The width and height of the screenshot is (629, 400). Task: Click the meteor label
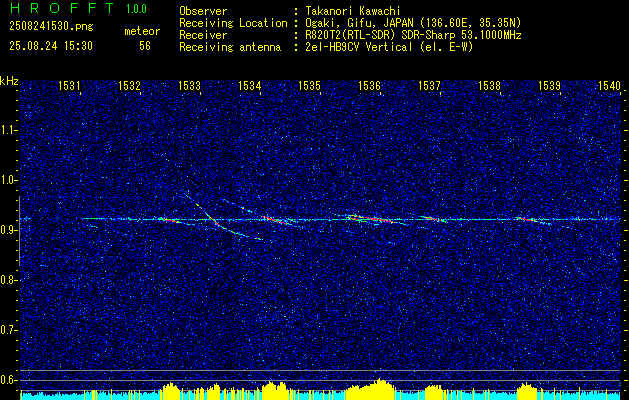point(142,31)
